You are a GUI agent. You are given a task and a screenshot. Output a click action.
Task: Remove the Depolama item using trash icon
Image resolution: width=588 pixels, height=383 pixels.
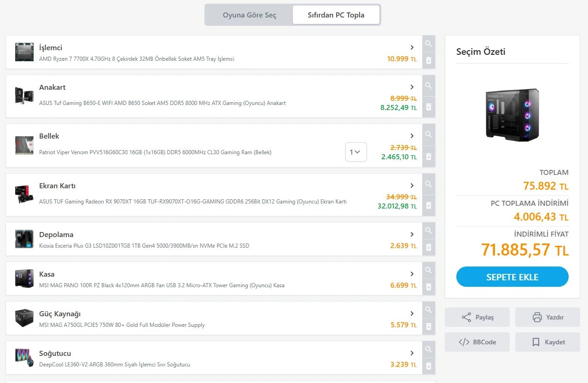(x=429, y=247)
